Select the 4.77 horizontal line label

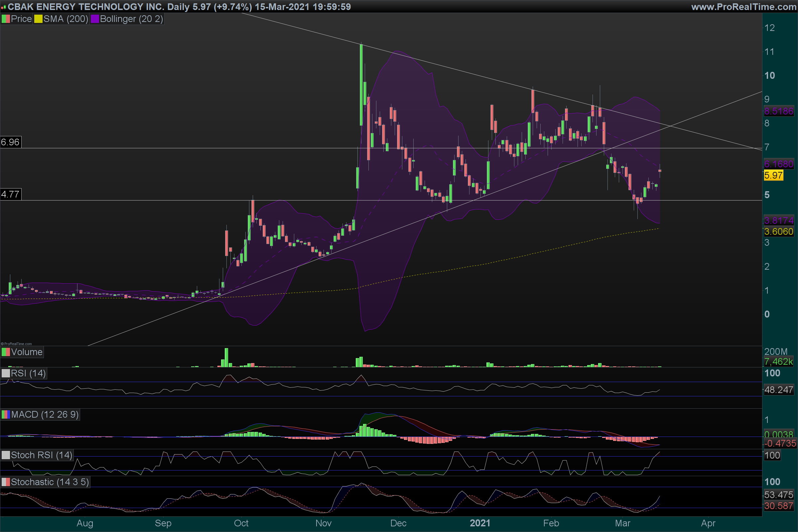(11, 195)
